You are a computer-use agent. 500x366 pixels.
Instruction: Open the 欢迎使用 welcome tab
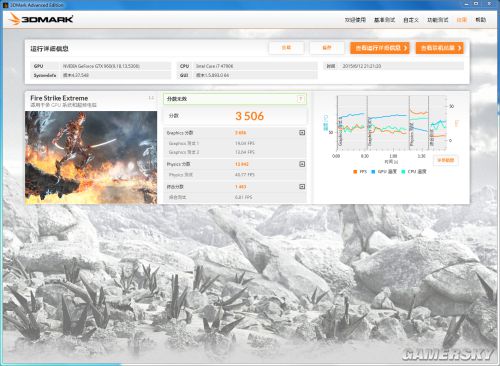click(x=355, y=20)
